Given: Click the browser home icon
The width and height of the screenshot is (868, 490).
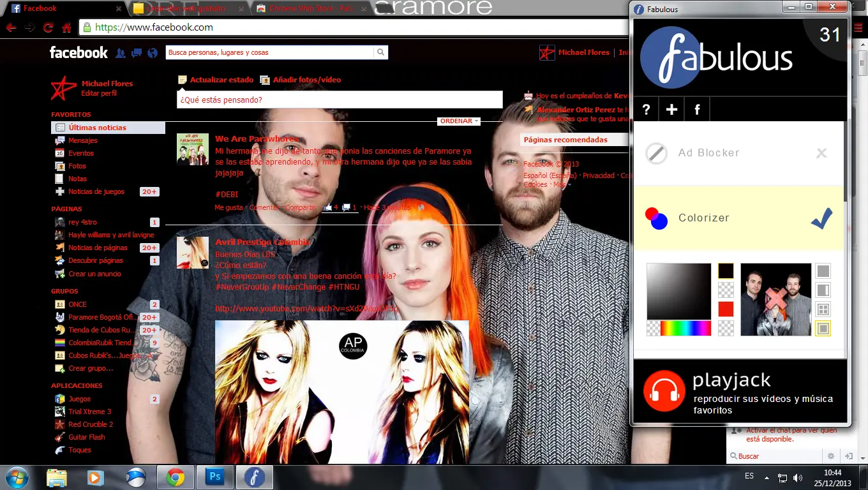Looking at the screenshot, I should [66, 27].
